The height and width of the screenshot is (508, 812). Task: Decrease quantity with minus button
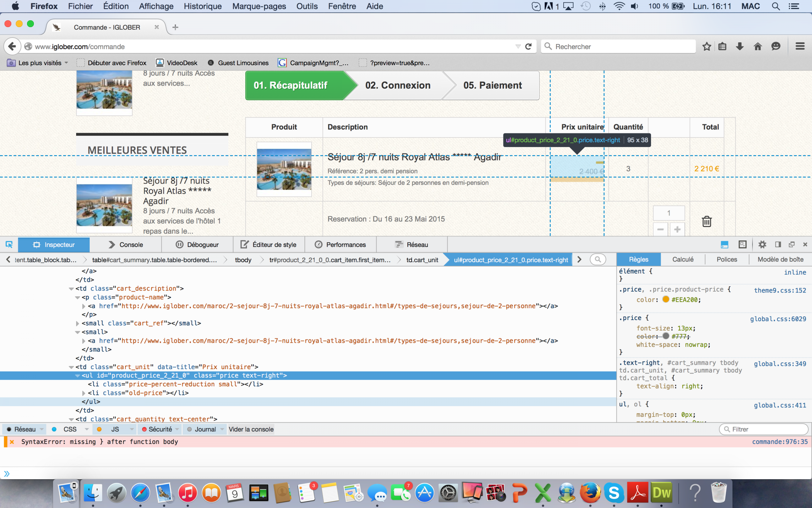tap(660, 230)
